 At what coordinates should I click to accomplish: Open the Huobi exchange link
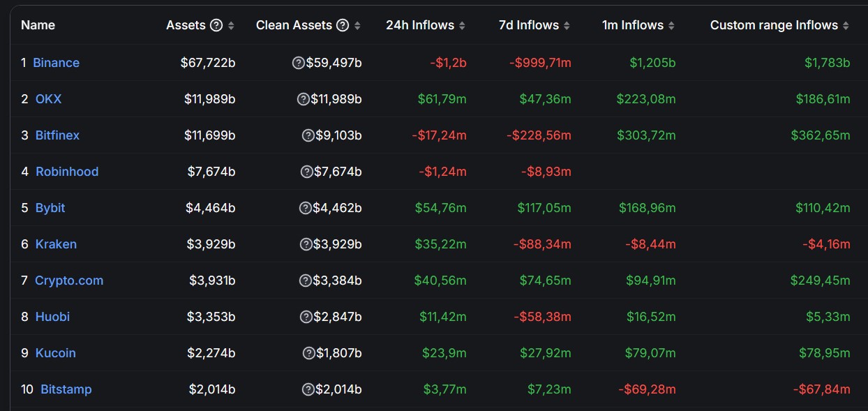(x=52, y=317)
